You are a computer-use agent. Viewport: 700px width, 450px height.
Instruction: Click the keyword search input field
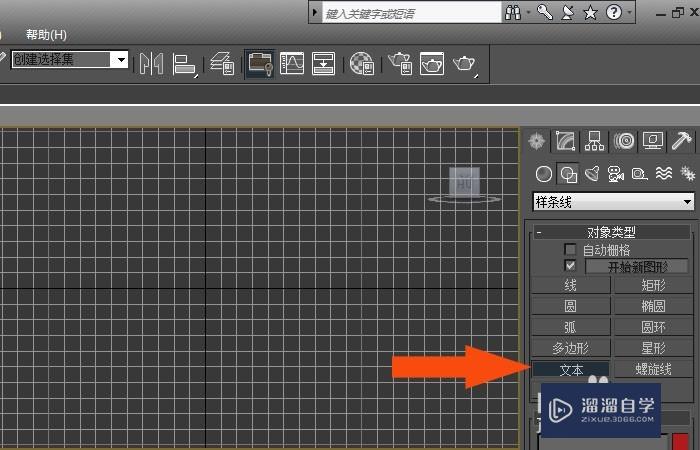[x=411, y=13]
